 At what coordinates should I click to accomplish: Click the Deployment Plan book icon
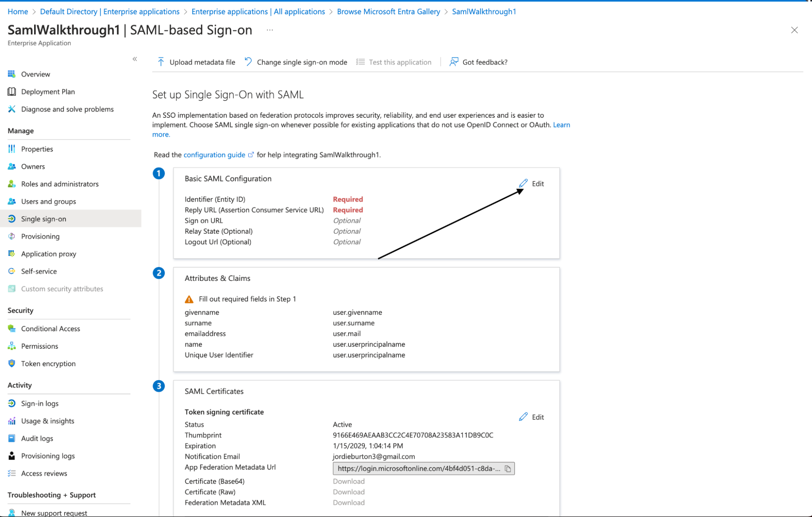11,91
